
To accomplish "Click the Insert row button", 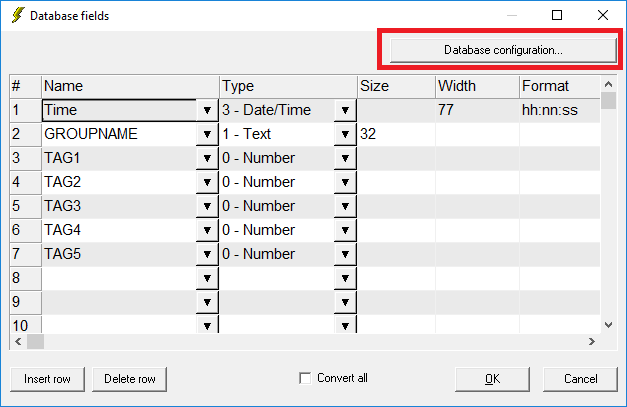I will 47,379.
